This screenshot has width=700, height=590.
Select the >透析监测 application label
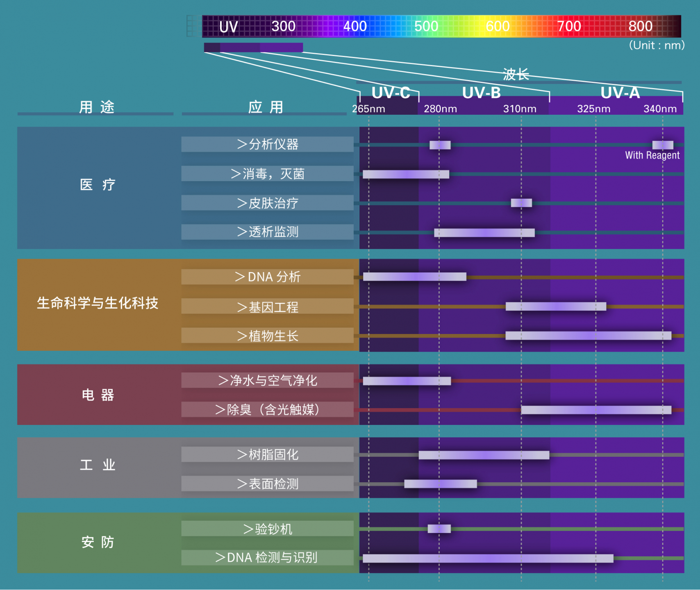click(267, 232)
